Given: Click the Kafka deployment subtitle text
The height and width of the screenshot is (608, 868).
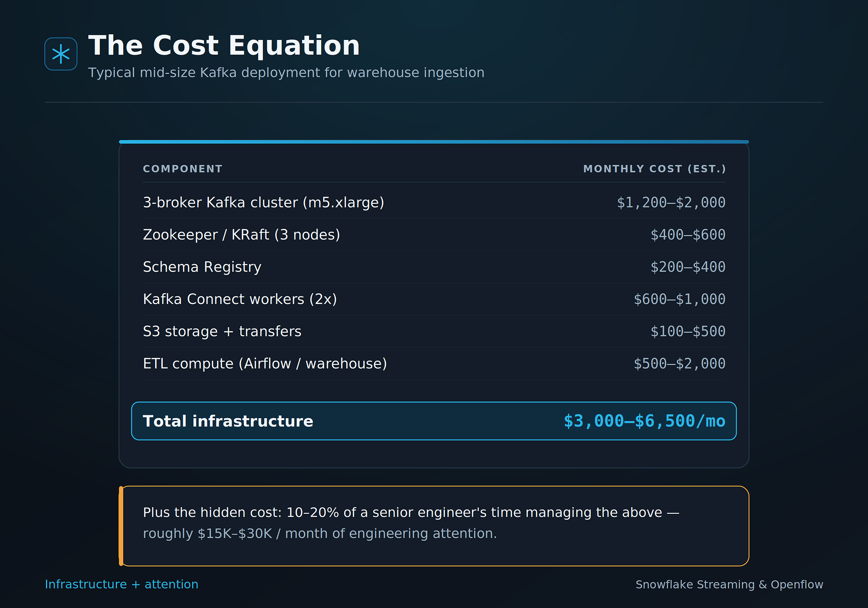Looking at the screenshot, I should click(286, 73).
